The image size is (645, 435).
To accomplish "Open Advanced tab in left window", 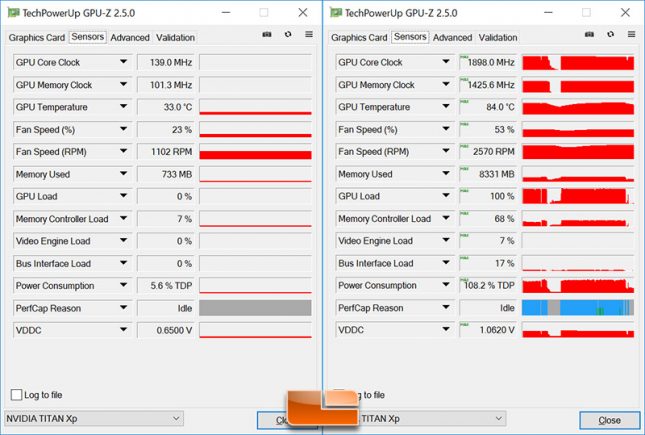I will pyautogui.click(x=130, y=37).
